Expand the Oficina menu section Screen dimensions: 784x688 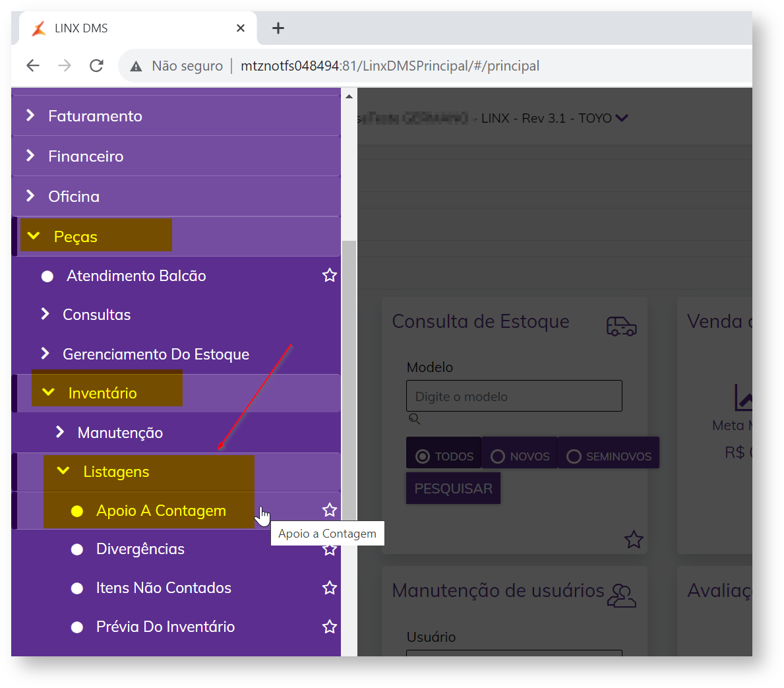click(176, 196)
